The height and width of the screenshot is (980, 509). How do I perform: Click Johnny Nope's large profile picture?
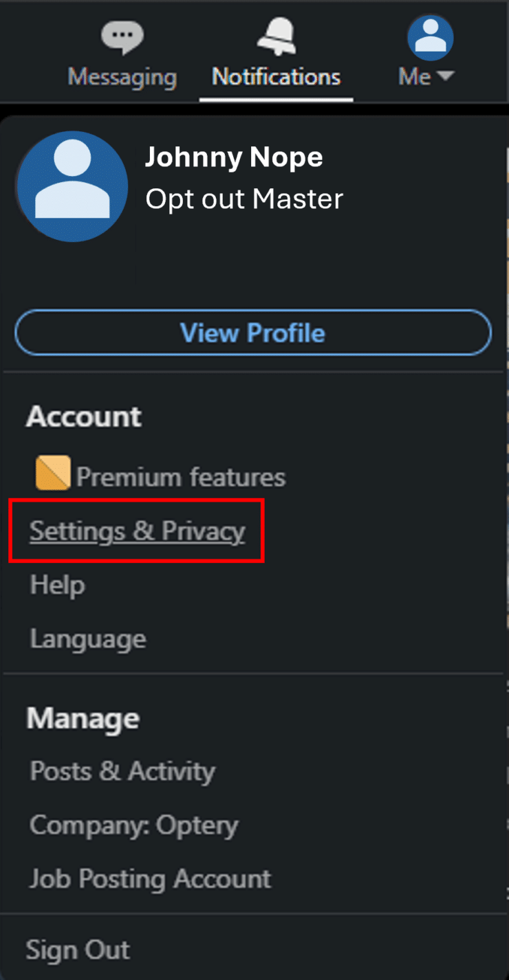[x=72, y=186]
